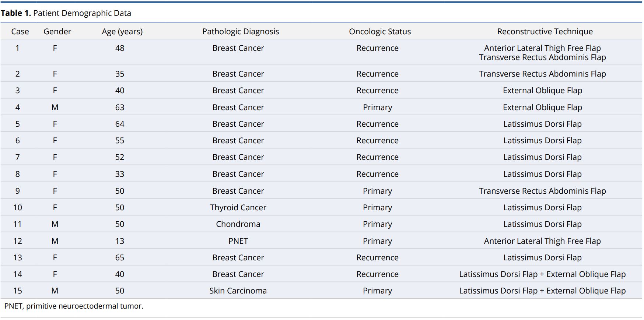644x320 pixels.
Task: Click age value 48 in case 1
Action: click(120, 48)
